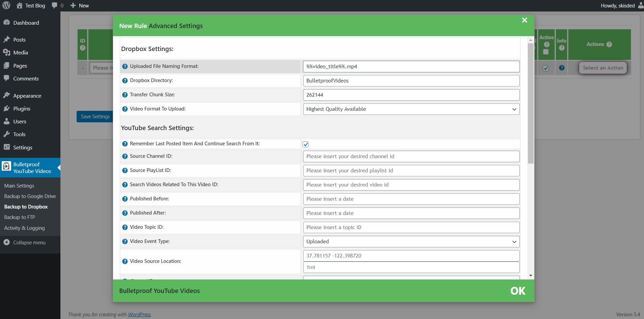The height and width of the screenshot is (319, 644).
Task: Click the ID column help icon
Action: pyautogui.click(x=82, y=48)
